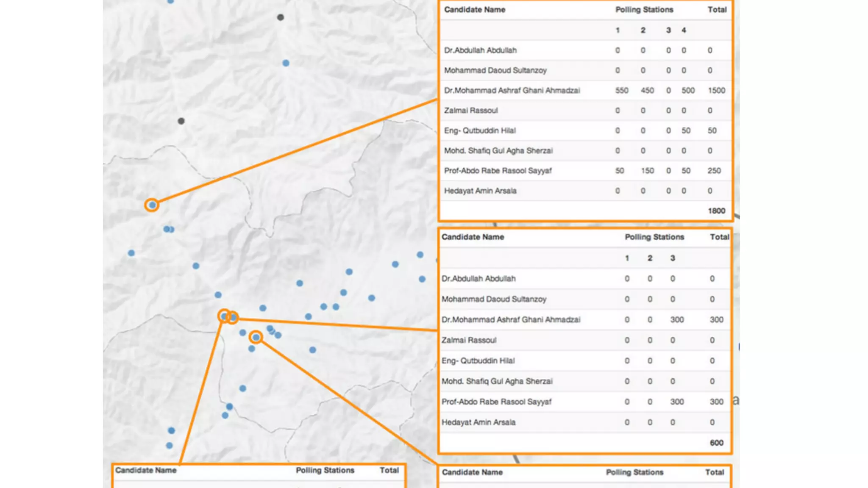This screenshot has width=868, height=488.
Task: Click Polling Stations header in bottom-right table
Action: [634, 472]
